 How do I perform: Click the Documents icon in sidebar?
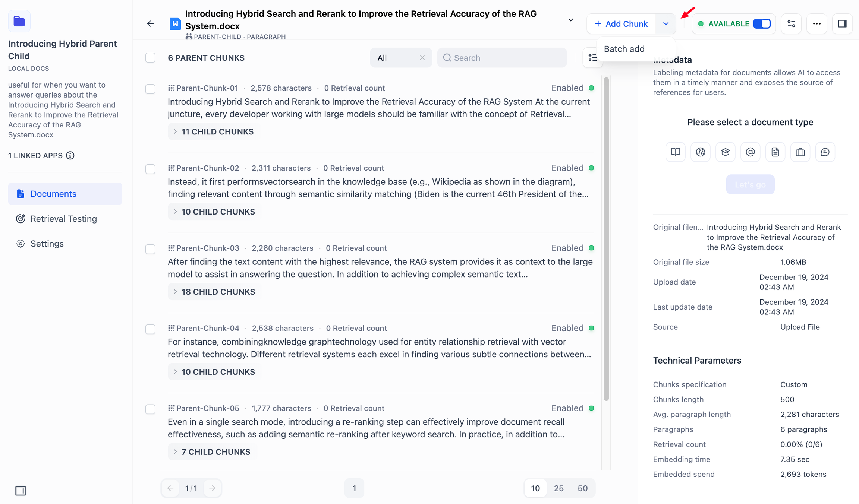click(x=20, y=193)
